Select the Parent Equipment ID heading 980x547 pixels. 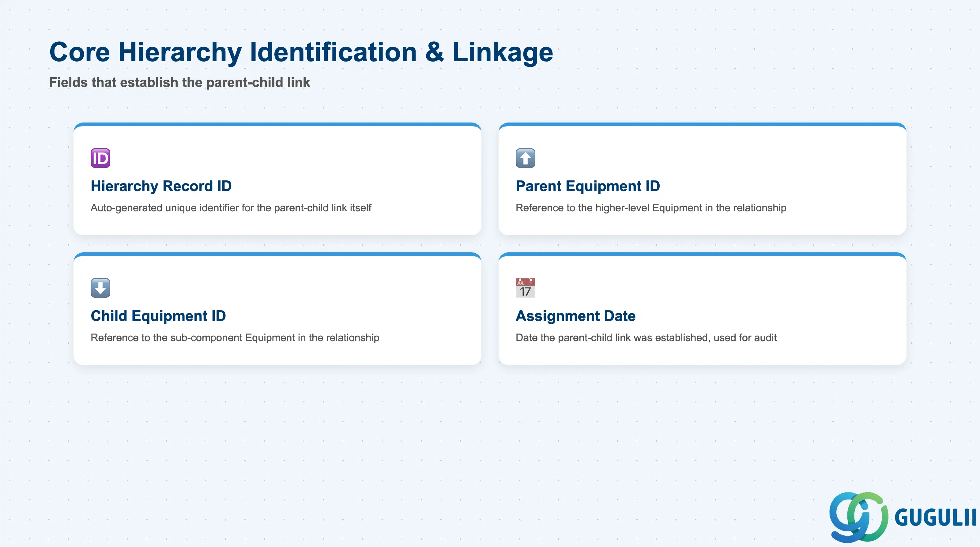[x=588, y=186]
